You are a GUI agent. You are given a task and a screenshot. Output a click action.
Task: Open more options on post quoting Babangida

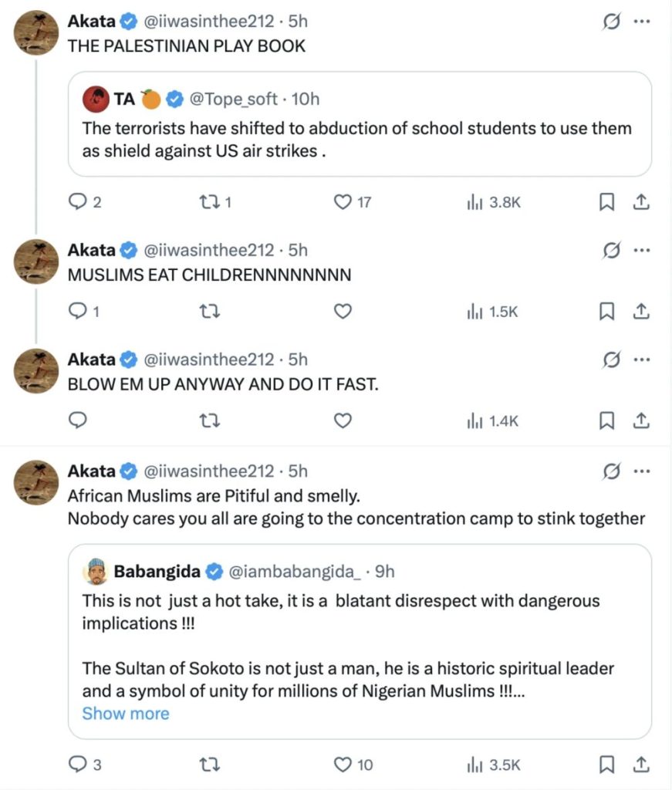coord(641,471)
